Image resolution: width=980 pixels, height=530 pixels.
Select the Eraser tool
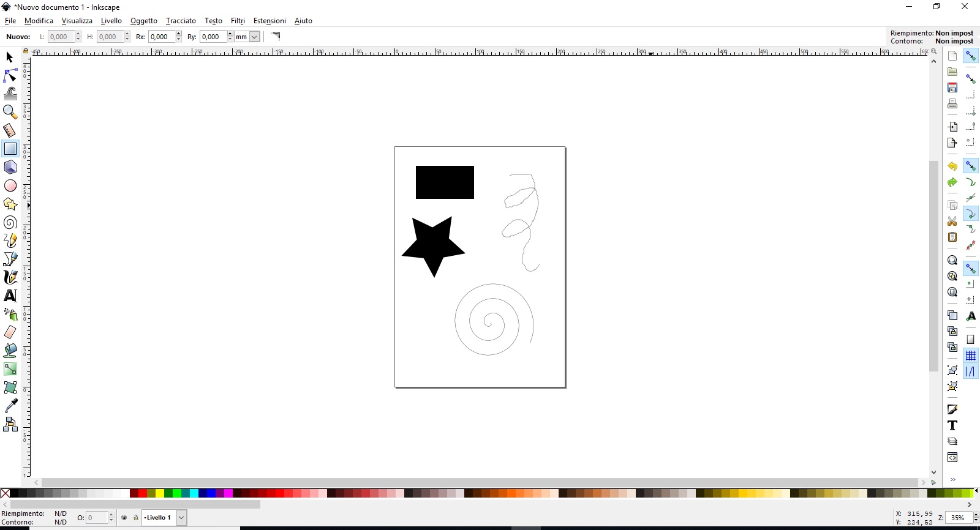click(x=10, y=332)
